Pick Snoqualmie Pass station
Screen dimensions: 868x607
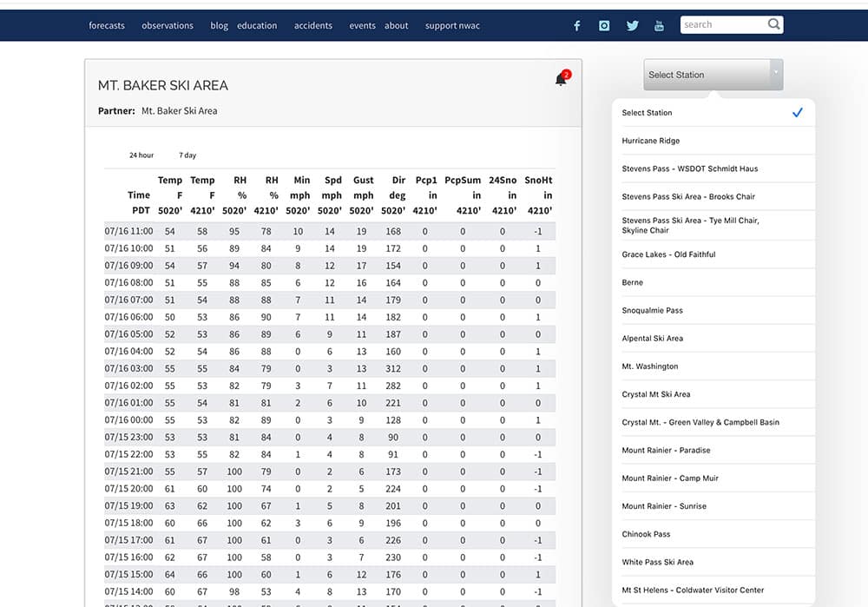[x=652, y=310]
